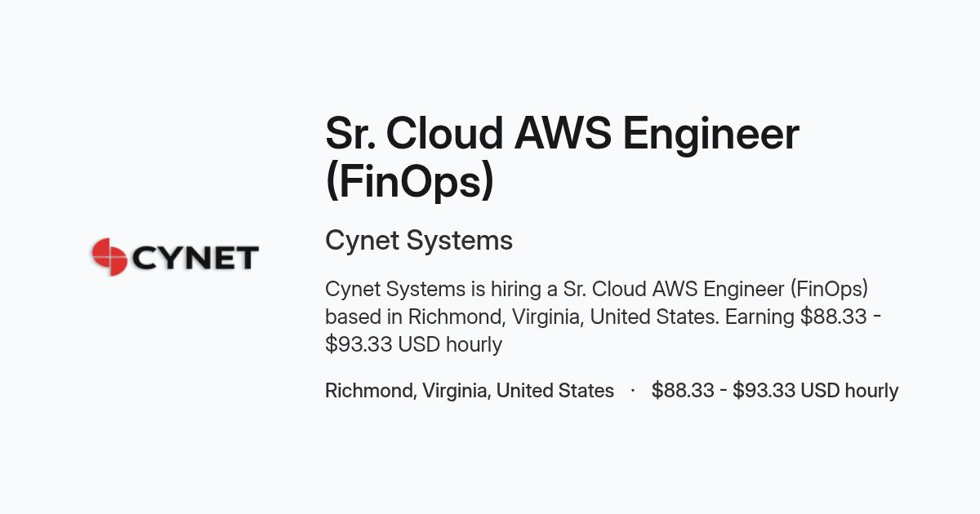Click "(FinOps)" on the title's second line
The height and width of the screenshot is (514, 980).
pos(410,182)
